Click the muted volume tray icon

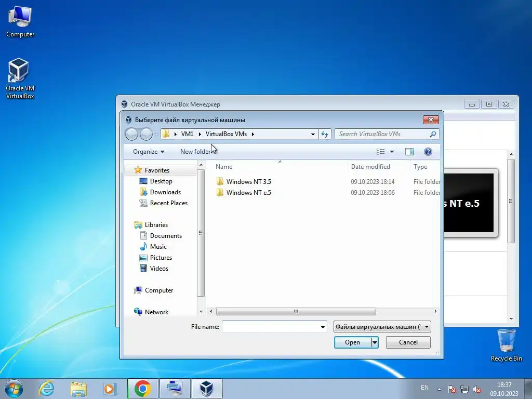tap(477, 389)
